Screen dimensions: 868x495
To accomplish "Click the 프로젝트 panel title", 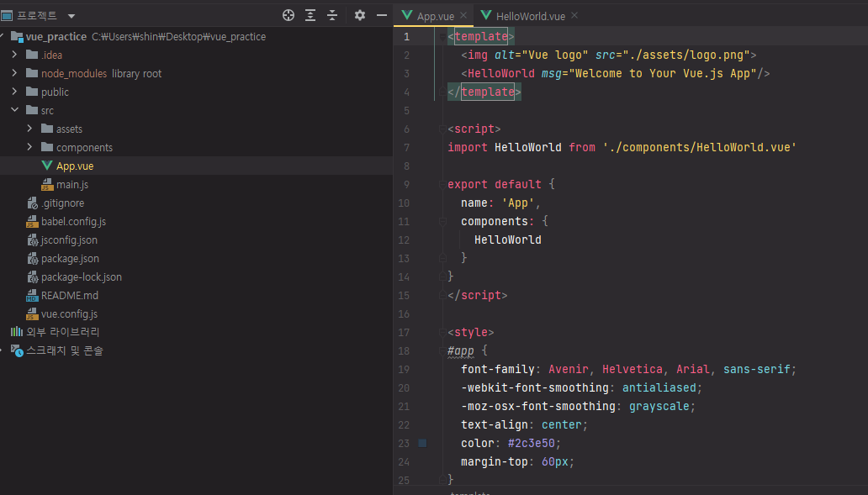I will click(36, 15).
